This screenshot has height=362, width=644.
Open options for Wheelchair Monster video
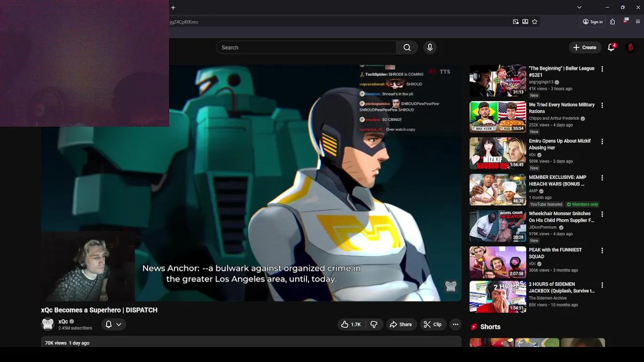602,214
